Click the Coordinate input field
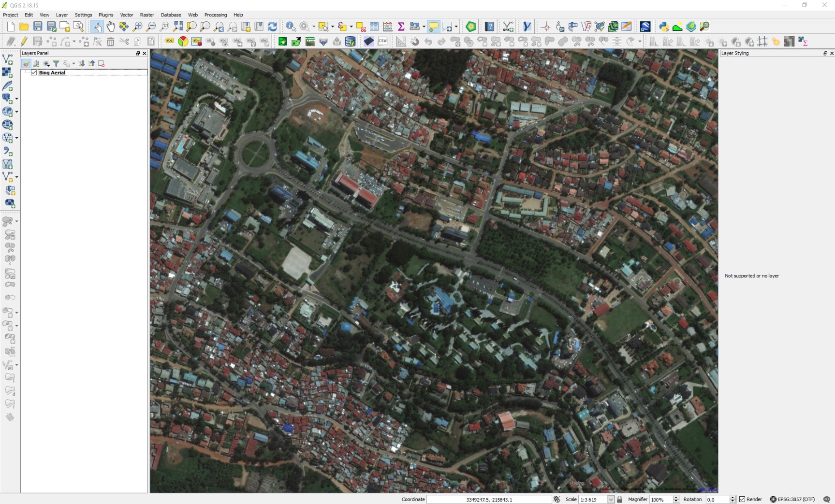 (x=489, y=499)
